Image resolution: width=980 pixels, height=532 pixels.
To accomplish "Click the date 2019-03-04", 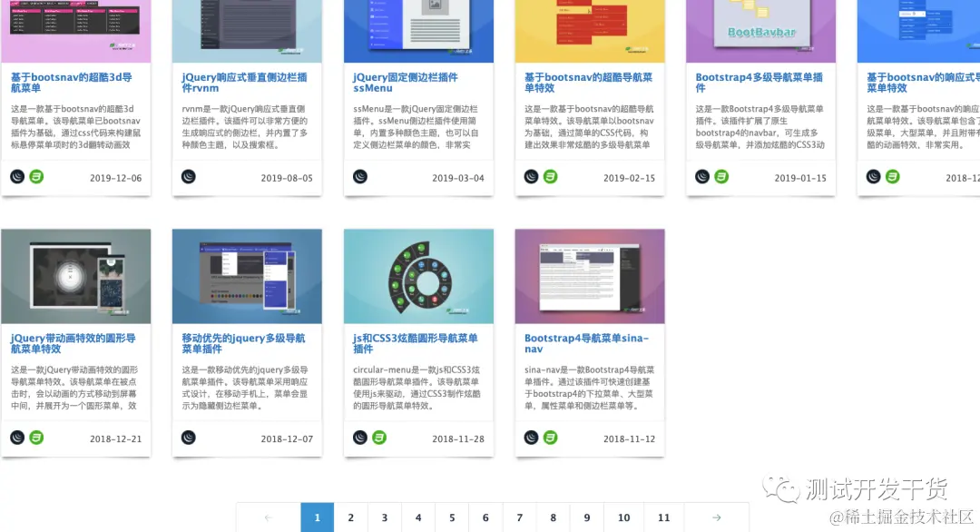I will coord(458,178).
